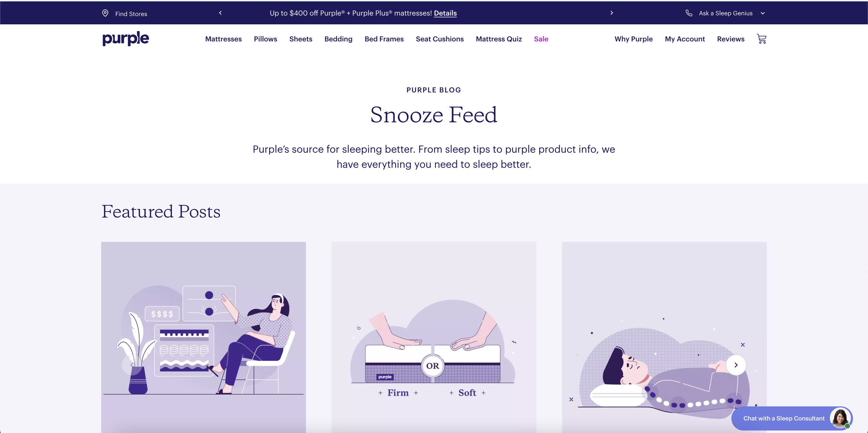Open the Pillows menu

[265, 39]
